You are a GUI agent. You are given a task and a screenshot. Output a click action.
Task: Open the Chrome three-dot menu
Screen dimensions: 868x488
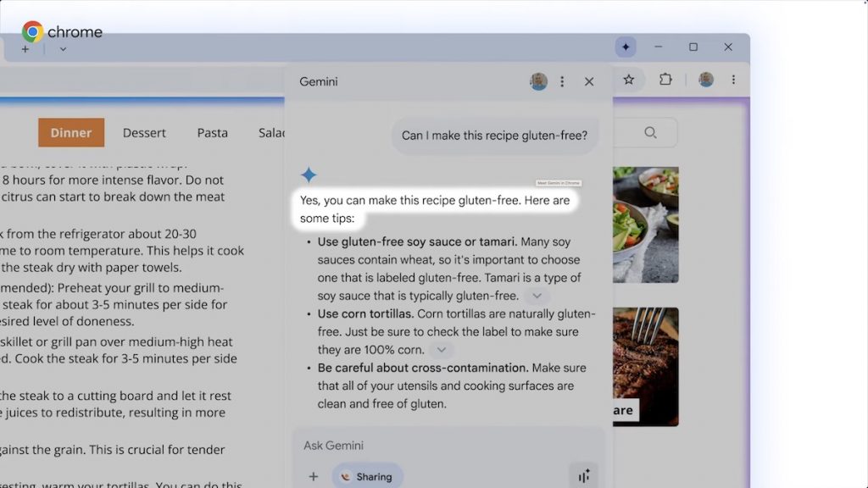pyautogui.click(x=733, y=80)
